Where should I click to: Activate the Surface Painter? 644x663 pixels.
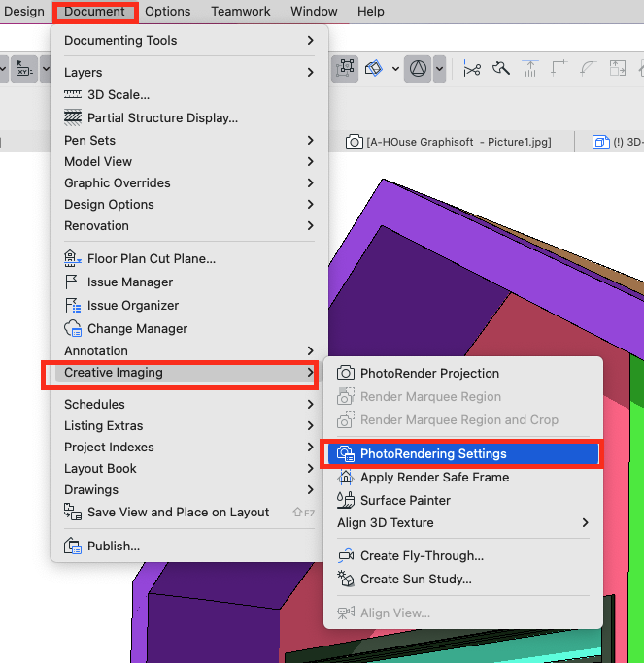(x=463, y=500)
